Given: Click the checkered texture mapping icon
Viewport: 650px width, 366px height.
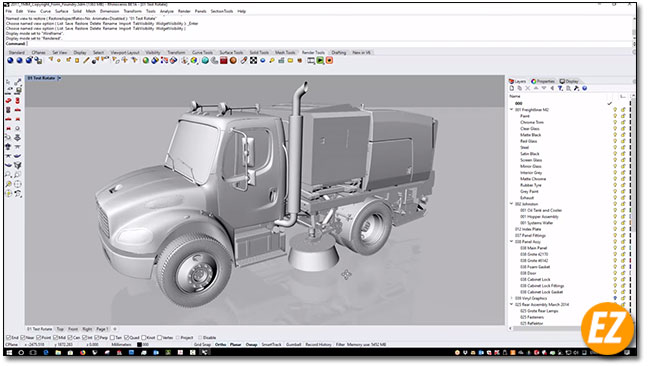Looking at the screenshot, I should coord(253,61).
